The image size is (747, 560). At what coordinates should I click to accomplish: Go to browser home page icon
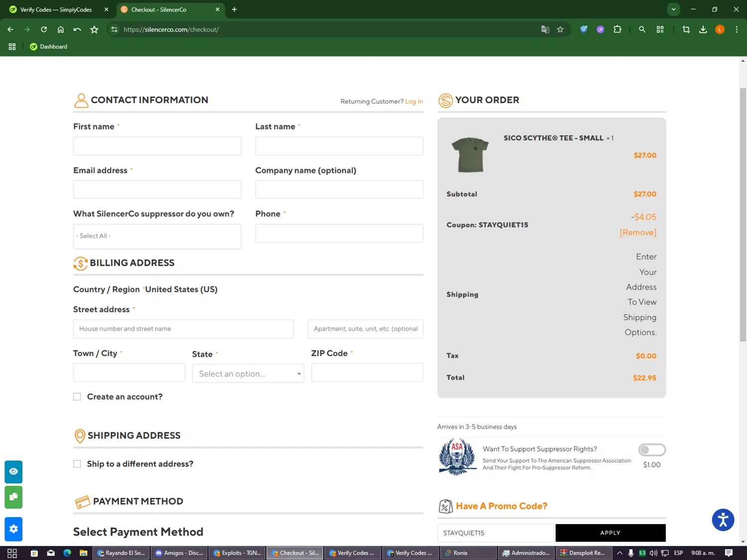61,29
